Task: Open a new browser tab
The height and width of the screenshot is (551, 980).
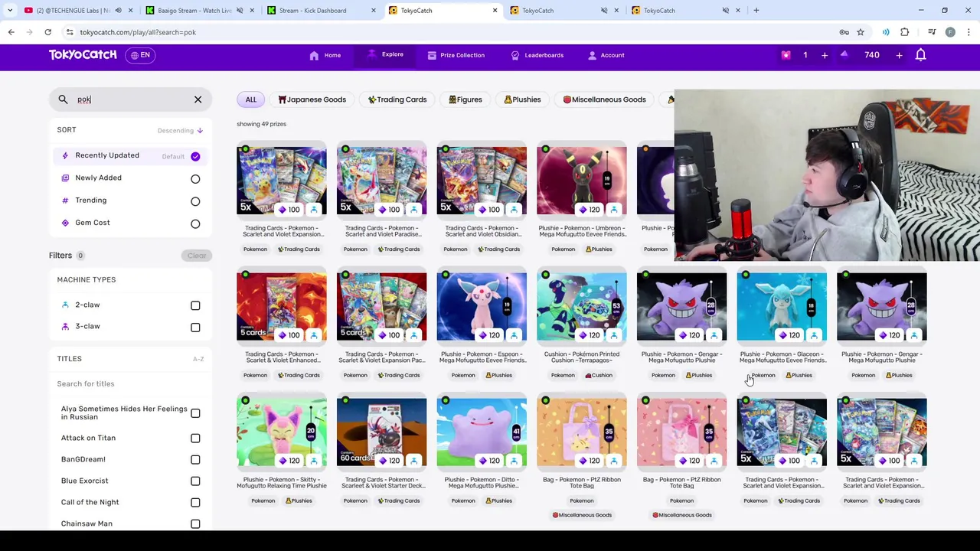Action: (756, 11)
